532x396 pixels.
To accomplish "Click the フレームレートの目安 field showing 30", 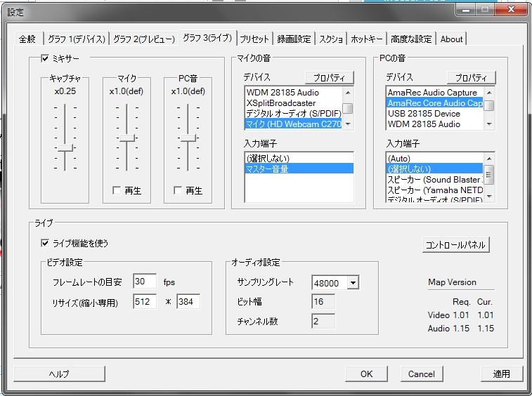I will pos(145,282).
